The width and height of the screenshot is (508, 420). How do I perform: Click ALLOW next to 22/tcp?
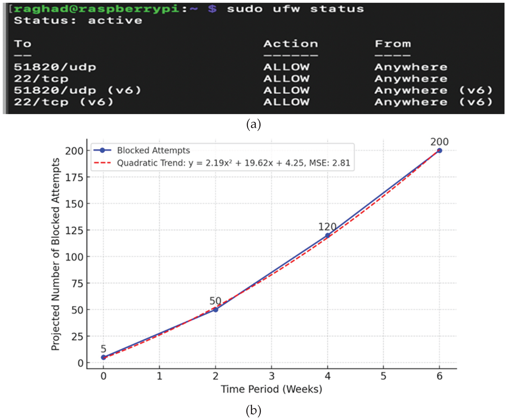tap(286, 79)
